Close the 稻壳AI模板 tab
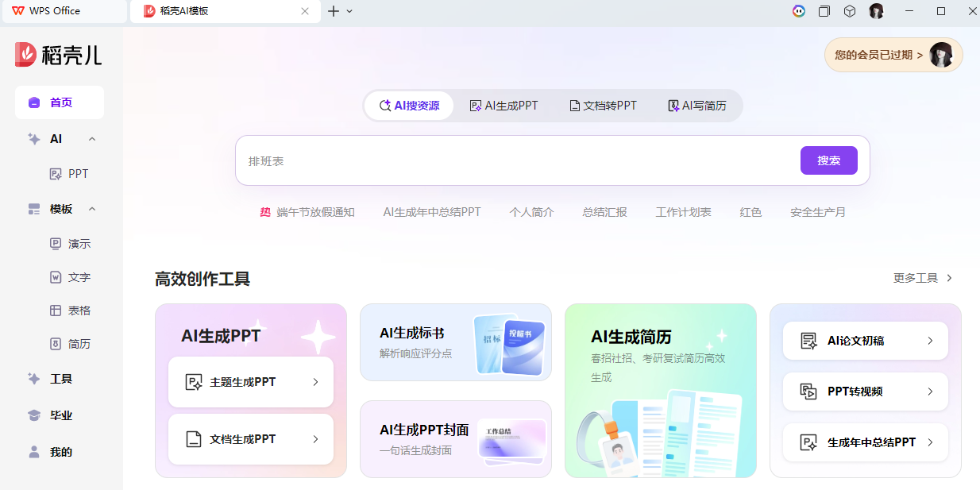The width and height of the screenshot is (980, 490). [306, 11]
